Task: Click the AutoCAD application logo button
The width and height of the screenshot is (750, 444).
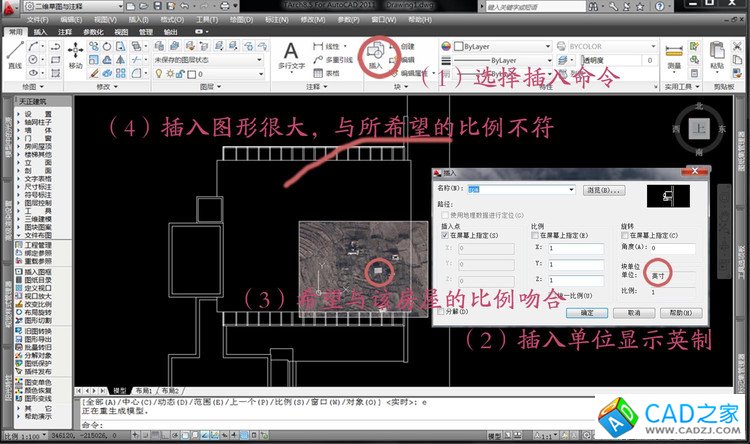Action: [x=11, y=6]
